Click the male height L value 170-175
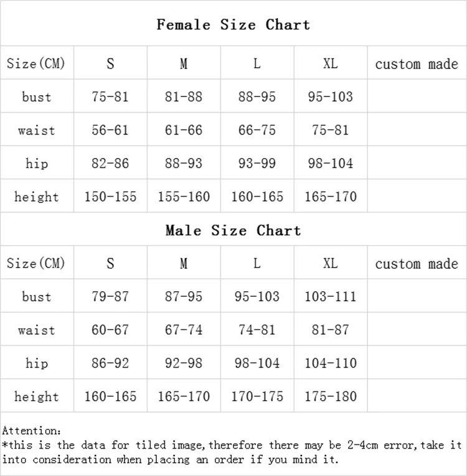Screen dimensions: 467x476 point(257,397)
